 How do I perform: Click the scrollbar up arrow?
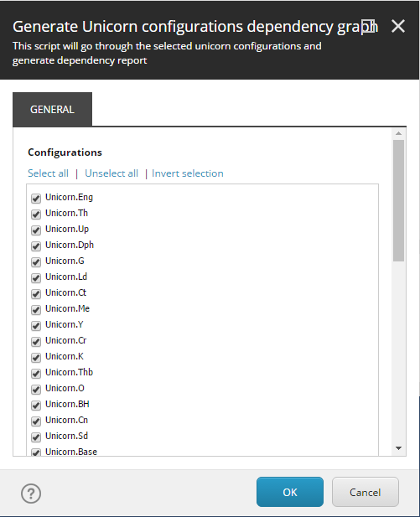point(398,133)
